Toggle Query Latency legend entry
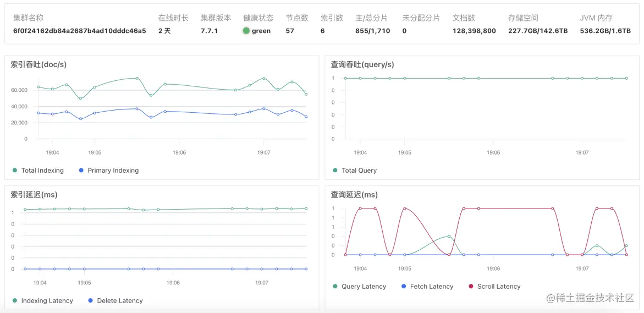This screenshot has width=644, height=313. pos(364,287)
